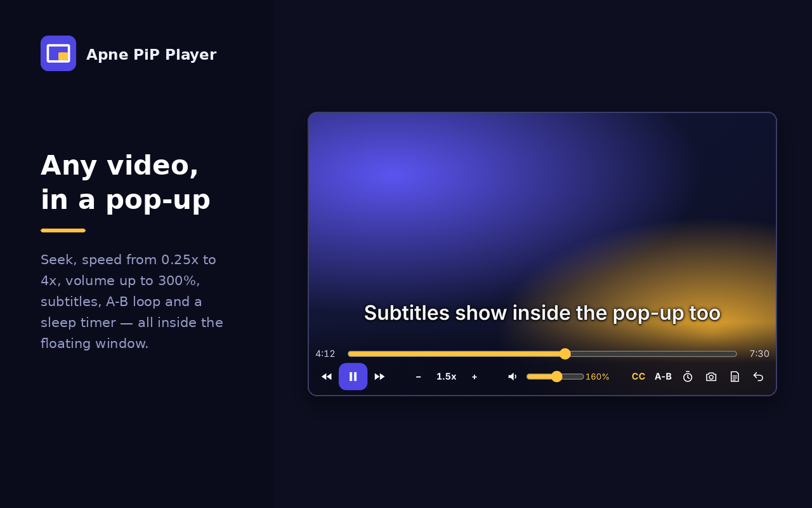Toggle CC subtitles
This screenshot has width=812, height=508.
click(x=639, y=377)
